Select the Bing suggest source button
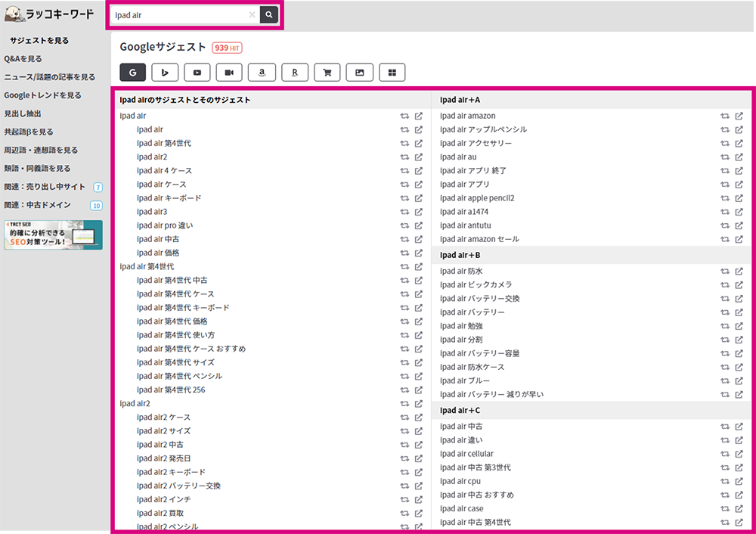This screenshot has height=534, width=756. [165, 73]
